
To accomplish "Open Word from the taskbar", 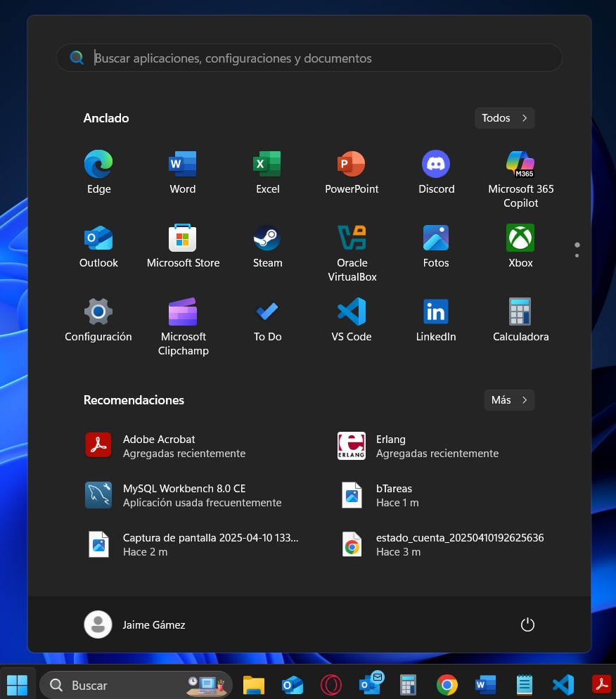I will (486, 685).
